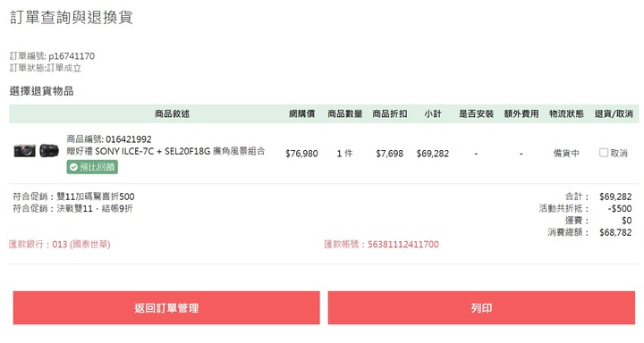Click the 商品折扣 column header
The width and height of the screenshot is (644, 343).
coord(390,113)
